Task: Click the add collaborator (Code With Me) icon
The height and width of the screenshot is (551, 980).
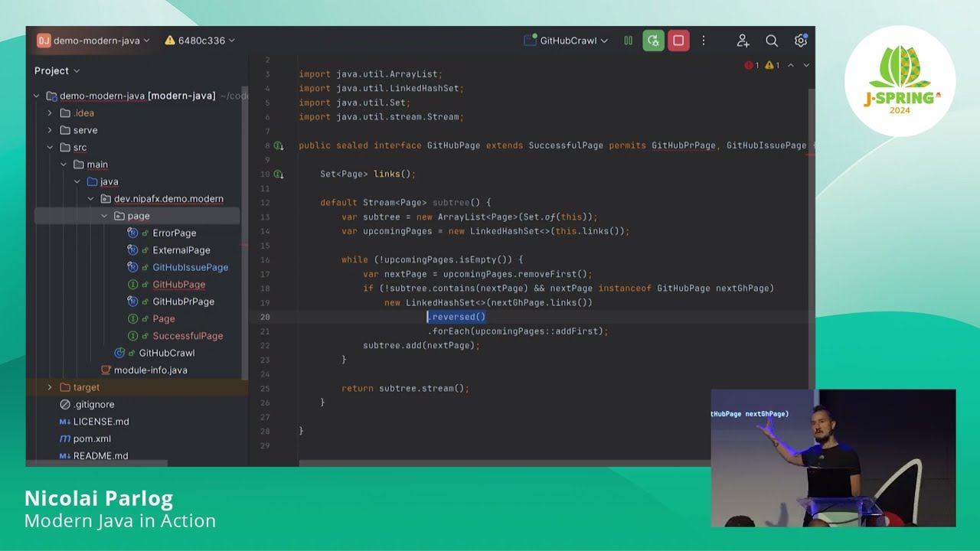Action: [x=743, y=41]
